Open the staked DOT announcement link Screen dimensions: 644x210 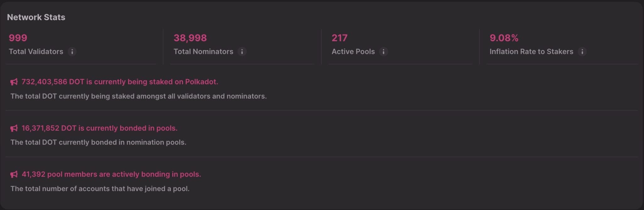coord(119,82)
